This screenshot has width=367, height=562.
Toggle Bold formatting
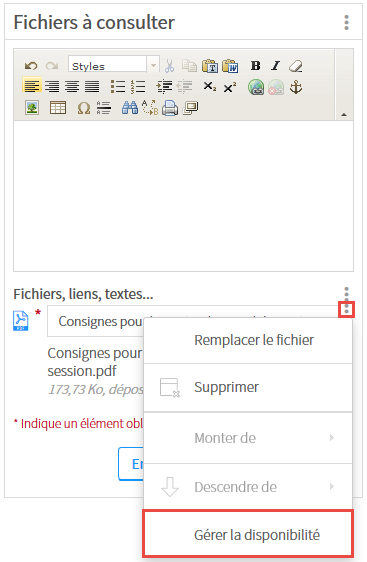pyautogui.click(x=256, y=66)
